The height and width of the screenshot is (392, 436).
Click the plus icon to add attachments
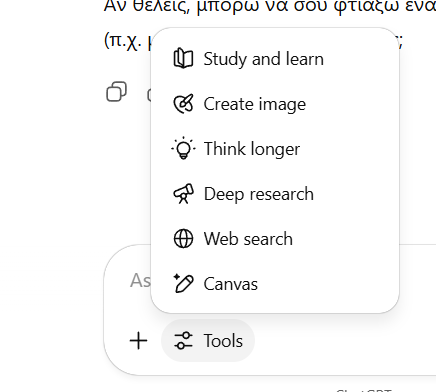pyautogui.click(x=138, y=341)
